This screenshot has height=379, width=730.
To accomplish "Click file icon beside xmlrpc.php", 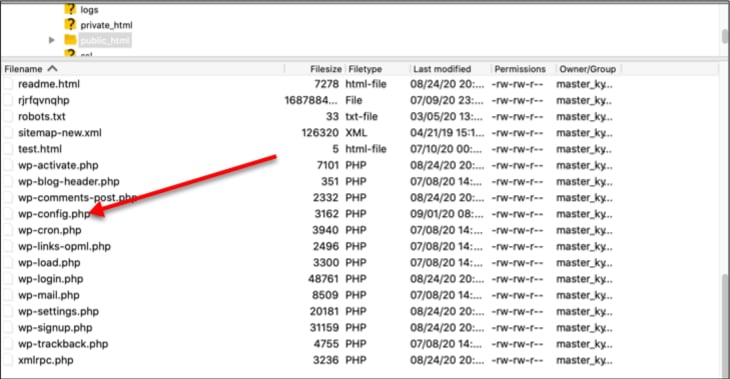I will 8,360.
